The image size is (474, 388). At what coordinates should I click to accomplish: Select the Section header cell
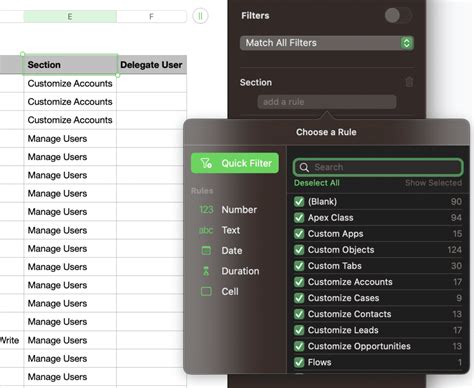pyautogui.click(x=70, y=65)
